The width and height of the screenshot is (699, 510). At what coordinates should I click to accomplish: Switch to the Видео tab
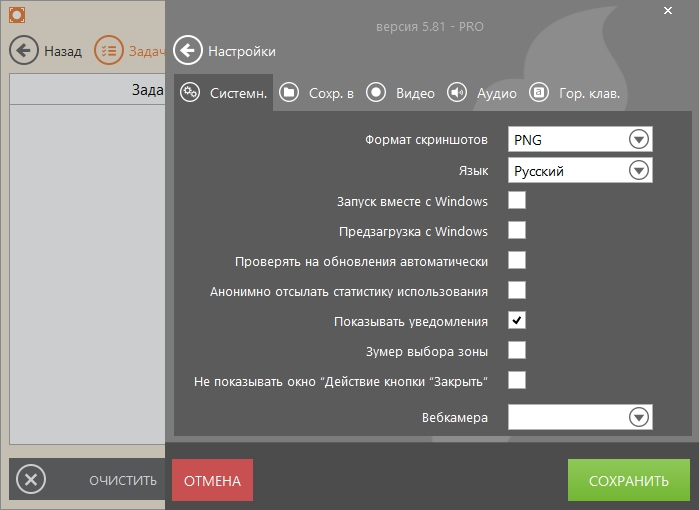(400, 93)
